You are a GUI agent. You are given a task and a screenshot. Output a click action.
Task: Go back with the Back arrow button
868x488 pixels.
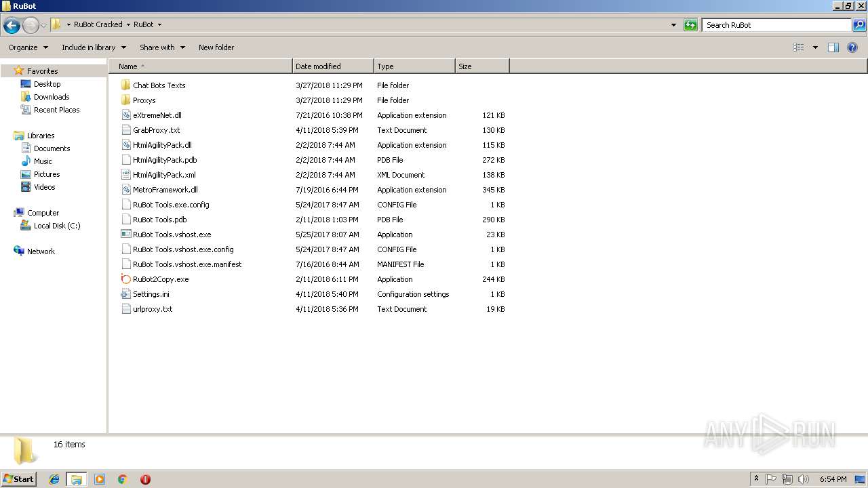point(12,25)
